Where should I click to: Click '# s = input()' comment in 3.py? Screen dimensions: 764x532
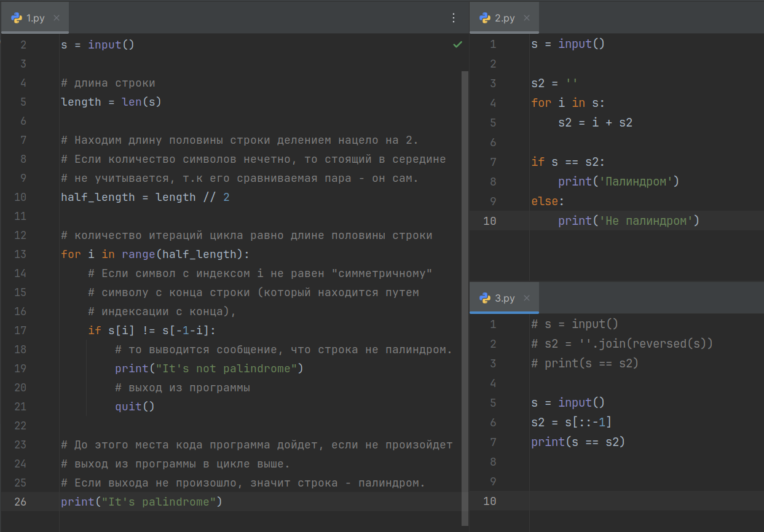tap(575, 324)
